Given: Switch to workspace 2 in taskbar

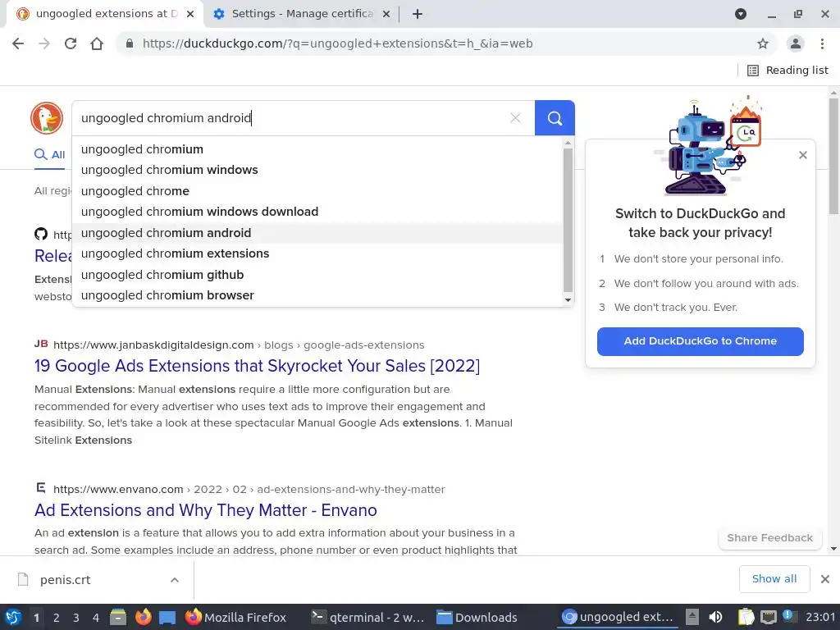Looking at the screenshot, I should click(56, 618).
